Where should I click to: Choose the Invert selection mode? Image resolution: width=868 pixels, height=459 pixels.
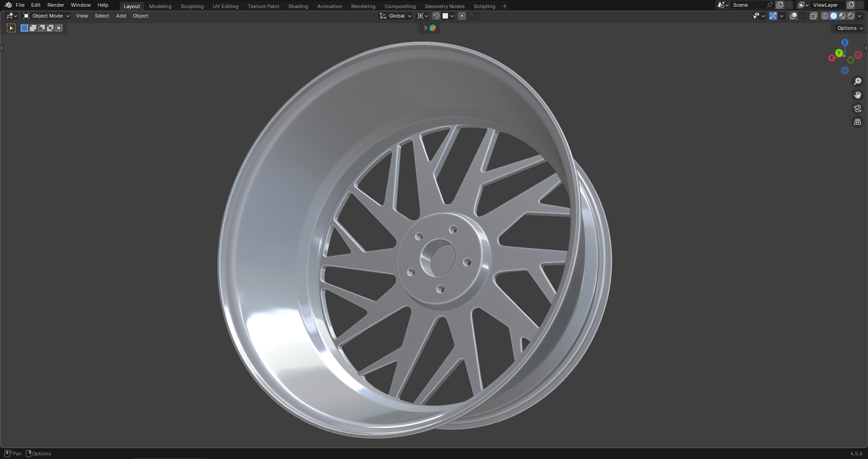[50, 28]
